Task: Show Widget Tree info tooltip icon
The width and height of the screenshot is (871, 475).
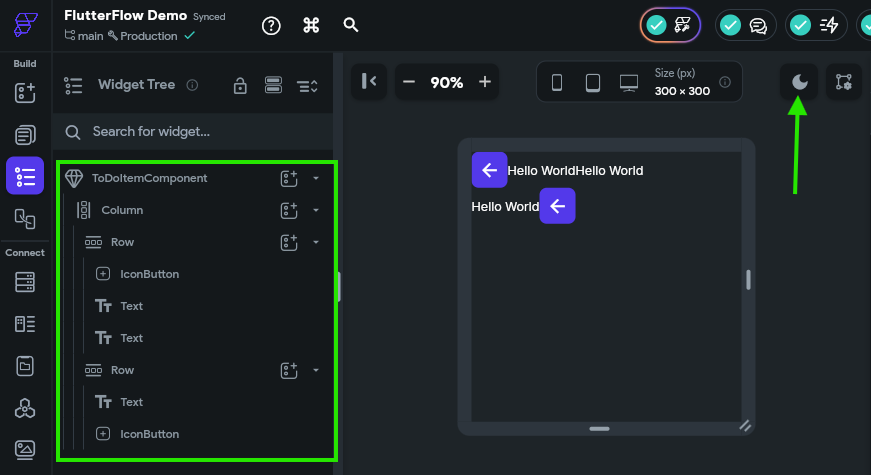Action: point(192,85)
